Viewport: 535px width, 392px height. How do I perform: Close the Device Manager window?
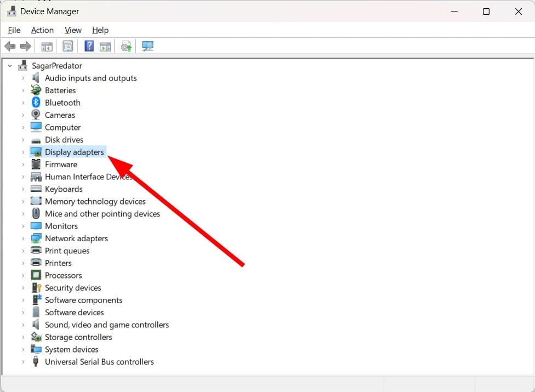[x=519, y=12]
